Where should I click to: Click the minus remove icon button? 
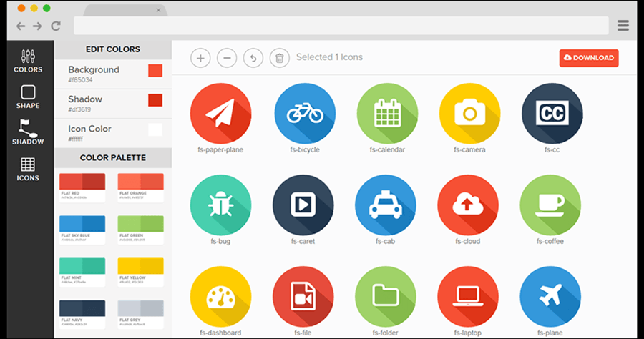(227, 58)
